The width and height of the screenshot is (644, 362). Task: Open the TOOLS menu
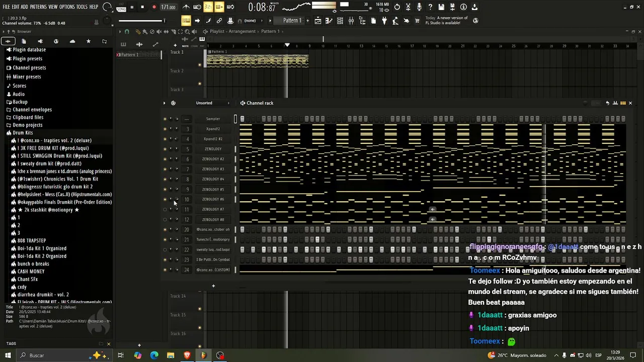point(82,7)
